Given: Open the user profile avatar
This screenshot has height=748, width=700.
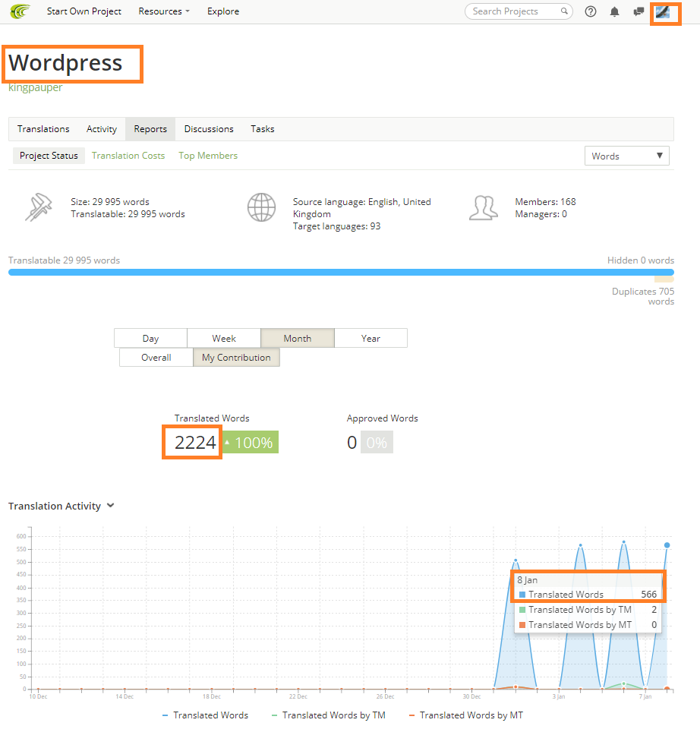Looking at the screenshot, I should [664, 12].
